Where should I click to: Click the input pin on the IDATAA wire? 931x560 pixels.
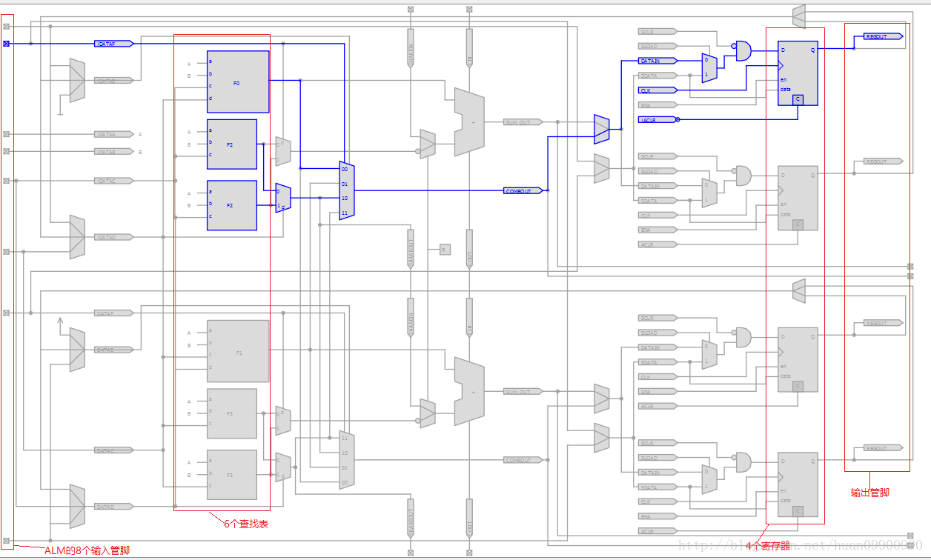[x=7, y=134]
